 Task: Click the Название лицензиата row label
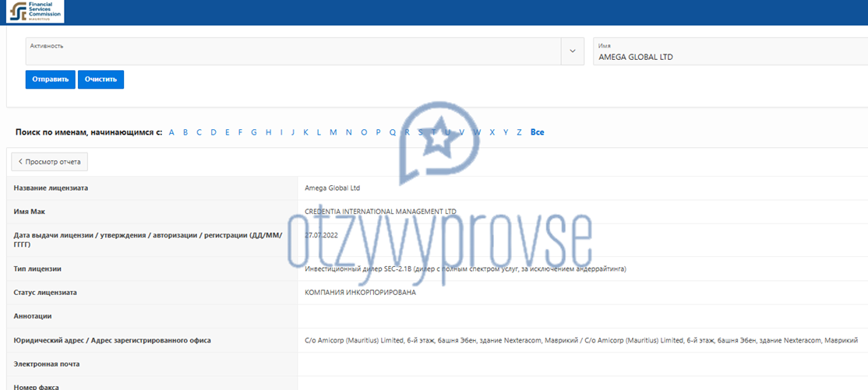(51, 188)
